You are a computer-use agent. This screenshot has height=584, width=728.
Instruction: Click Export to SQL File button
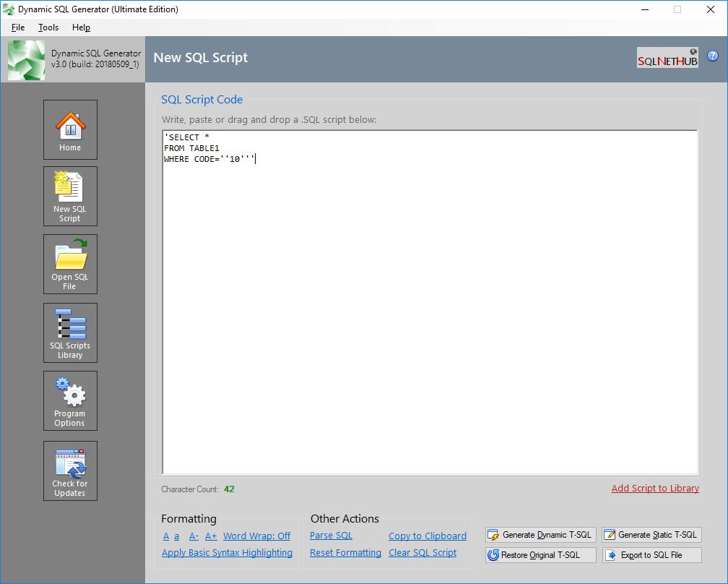click(652, 555)
